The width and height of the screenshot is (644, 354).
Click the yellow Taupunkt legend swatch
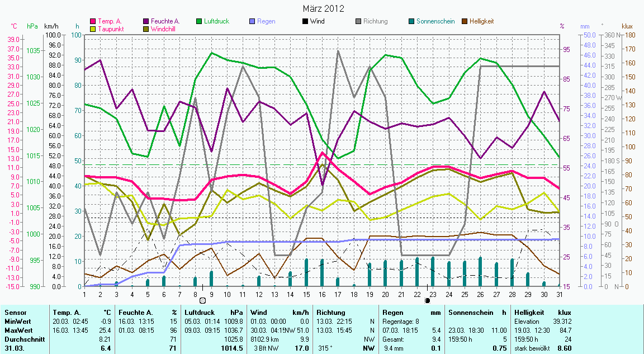pyautogui.click(x=93, y=29)
